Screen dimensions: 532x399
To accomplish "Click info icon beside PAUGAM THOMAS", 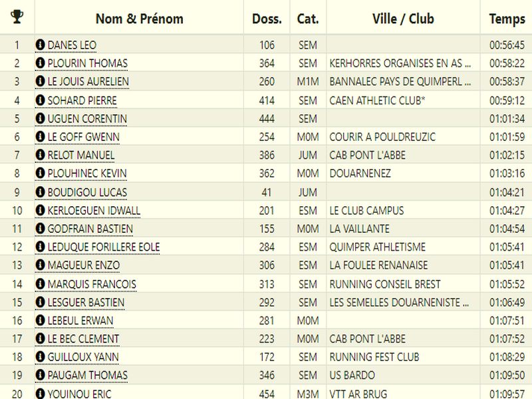I will [x=40, y=375].
